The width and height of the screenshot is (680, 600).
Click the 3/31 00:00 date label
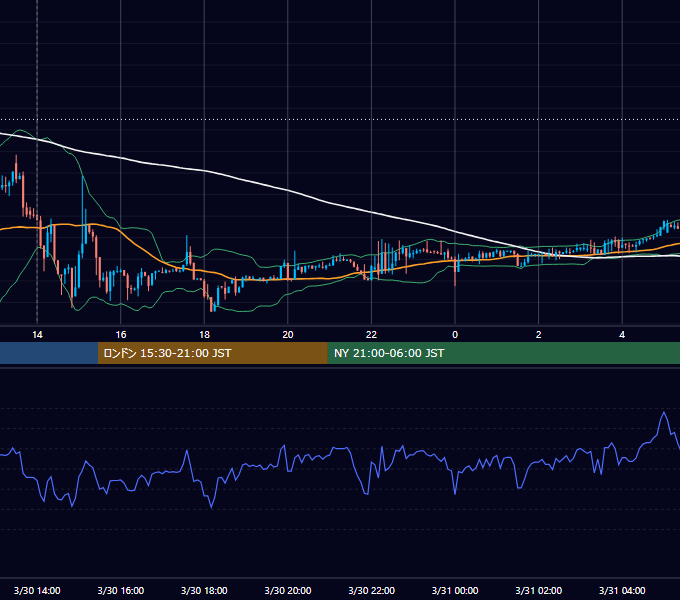pyautogui.click(x=455, y=590)
